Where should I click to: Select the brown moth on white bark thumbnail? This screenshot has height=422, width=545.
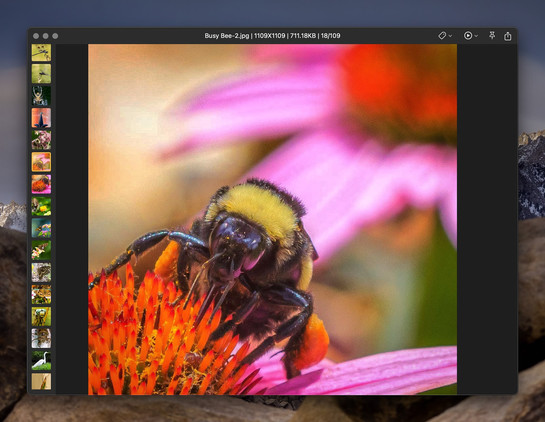pos(41,339)
